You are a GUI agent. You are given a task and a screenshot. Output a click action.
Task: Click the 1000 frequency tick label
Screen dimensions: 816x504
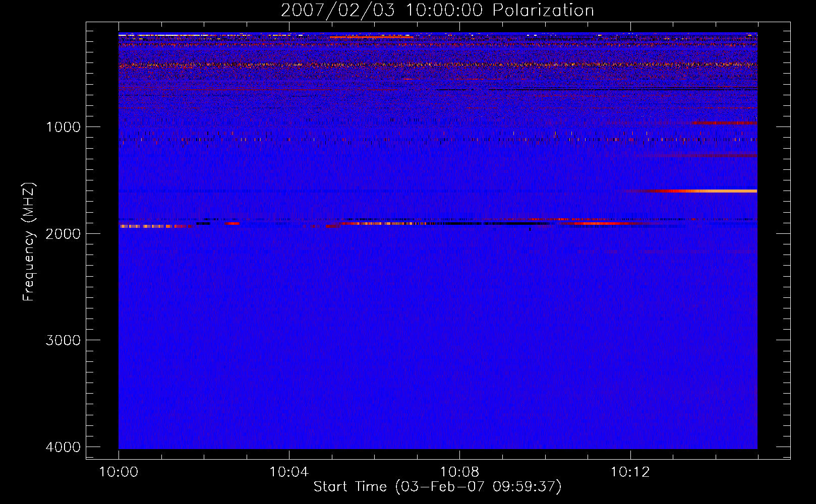click(63, 127)
